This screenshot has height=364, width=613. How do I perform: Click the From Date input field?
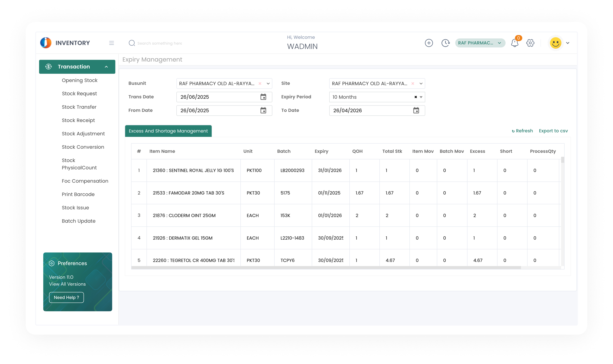click(224, 110)
